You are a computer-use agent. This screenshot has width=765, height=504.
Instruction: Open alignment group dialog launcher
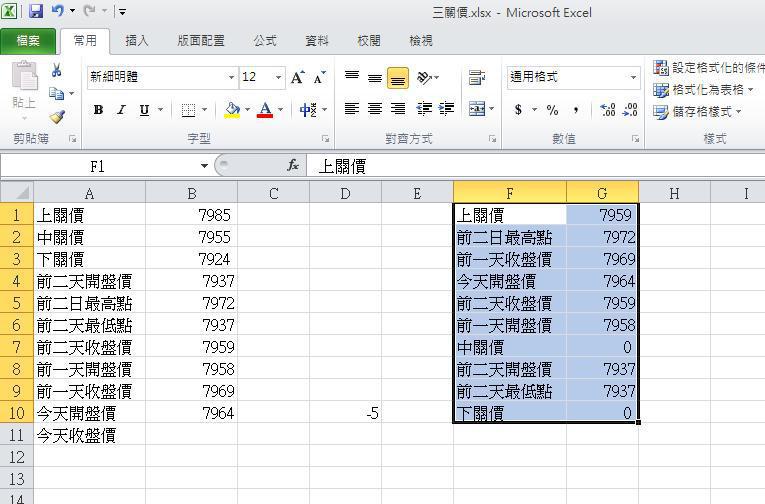[x=492, y=139]
